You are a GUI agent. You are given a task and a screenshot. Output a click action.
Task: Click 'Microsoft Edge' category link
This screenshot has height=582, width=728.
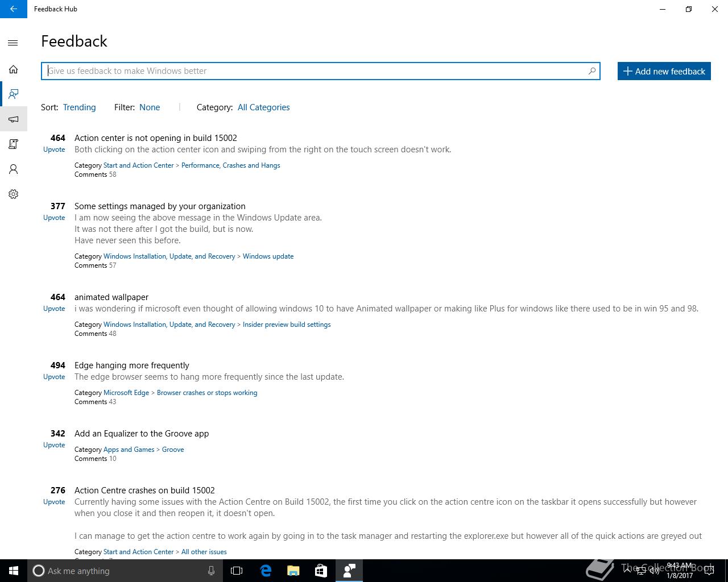tap(126, 393)
